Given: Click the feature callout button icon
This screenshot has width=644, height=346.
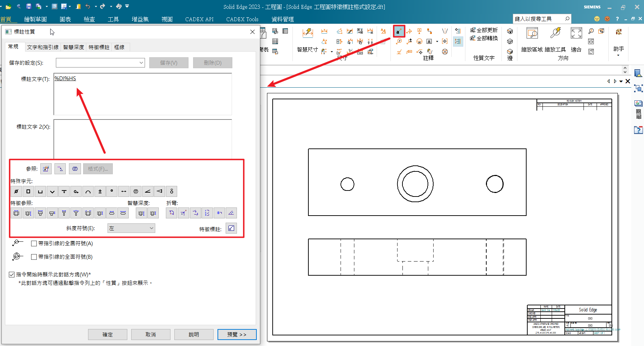Looking at the screenshot, I should [231, 228].
